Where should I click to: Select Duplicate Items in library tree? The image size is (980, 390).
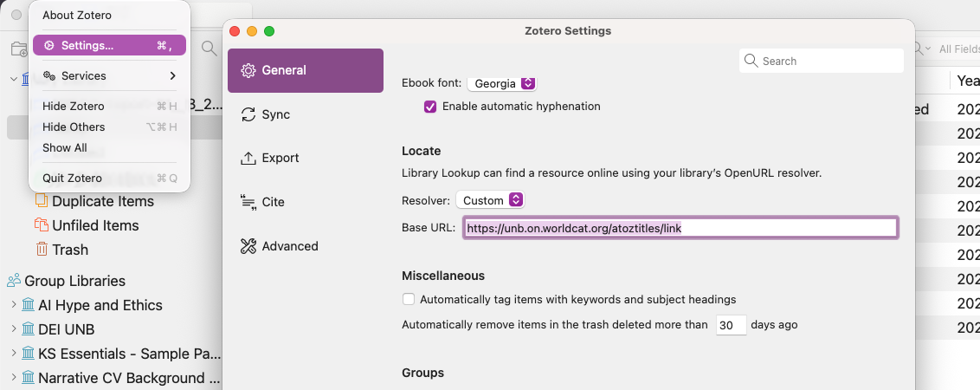pyautogui.click(x=102, y=201)
